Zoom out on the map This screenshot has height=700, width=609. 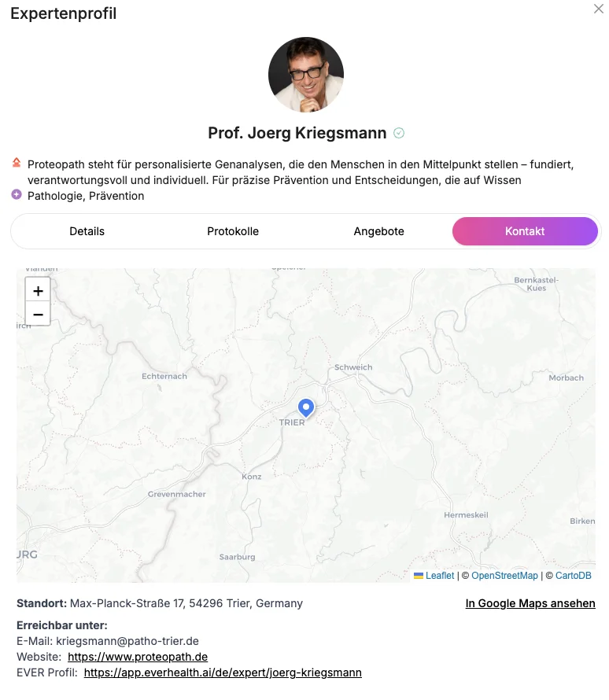38,315
